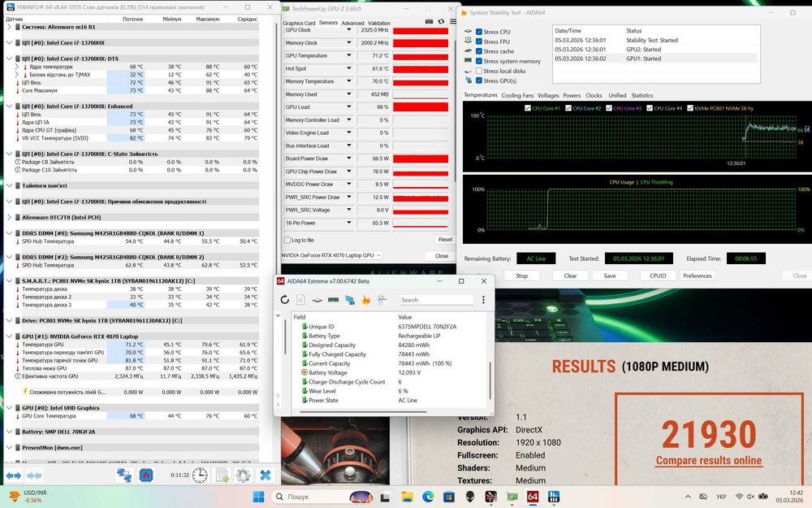Click HWiNFO log file document icon
The height and width of the screenshot is (508, 812).
[x=222, y=475]
